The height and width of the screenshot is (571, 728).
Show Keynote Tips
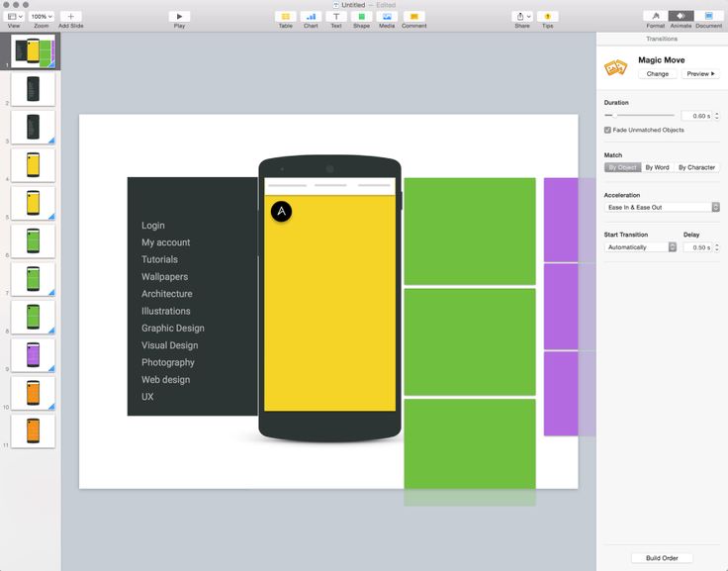pyautogui.click(x=547, y=16)
